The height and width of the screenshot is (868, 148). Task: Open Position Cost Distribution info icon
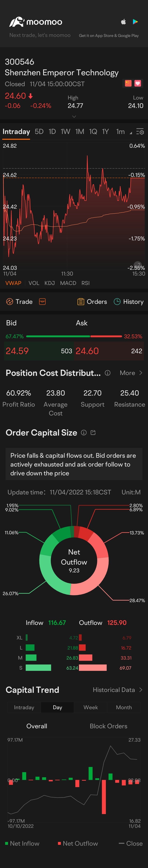108,373
